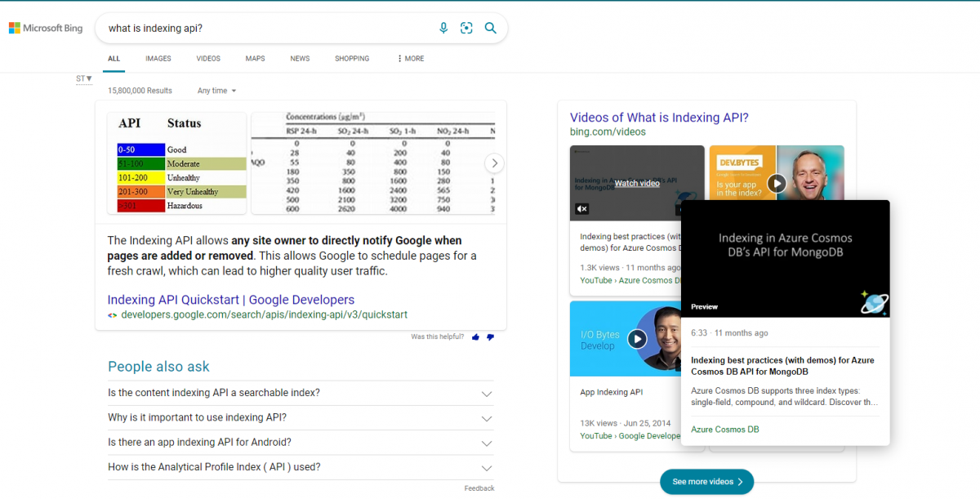Expand 'Why is it important to use indexing API?'

(x=301, y=418)
